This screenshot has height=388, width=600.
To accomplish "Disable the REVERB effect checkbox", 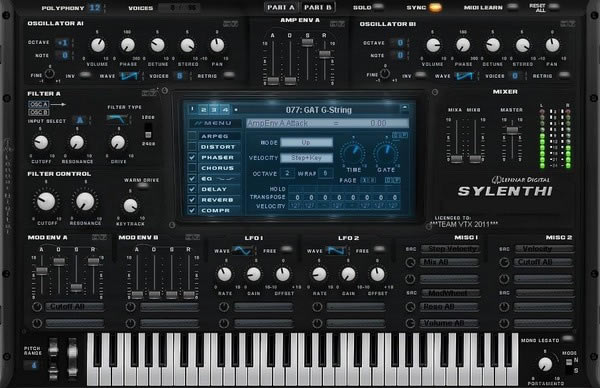I will 192,200.
